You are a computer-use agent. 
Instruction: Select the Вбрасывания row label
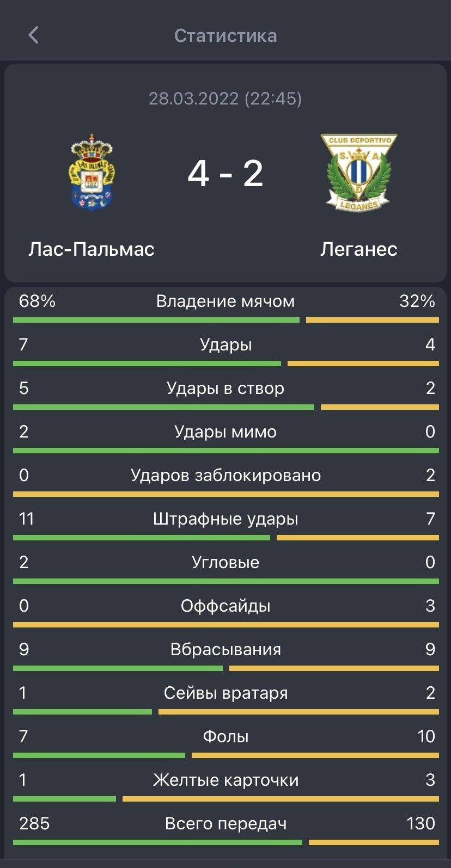(225, 650)
